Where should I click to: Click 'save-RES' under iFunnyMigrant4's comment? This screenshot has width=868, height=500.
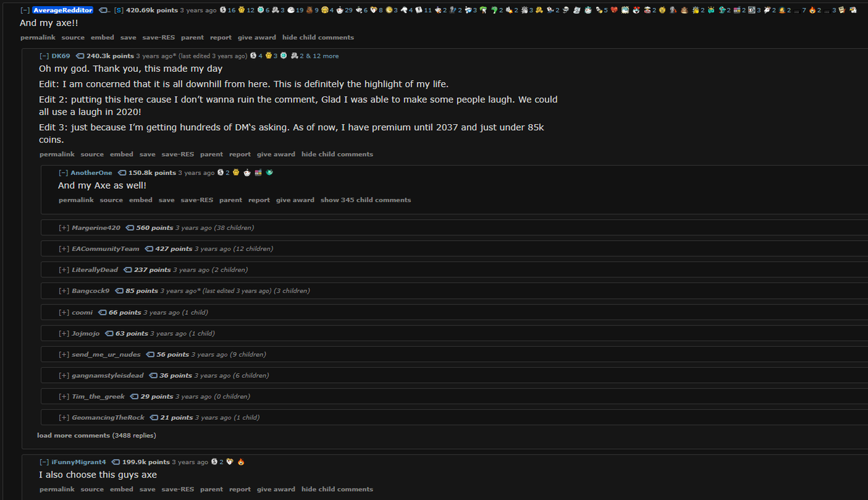(178, 489)
